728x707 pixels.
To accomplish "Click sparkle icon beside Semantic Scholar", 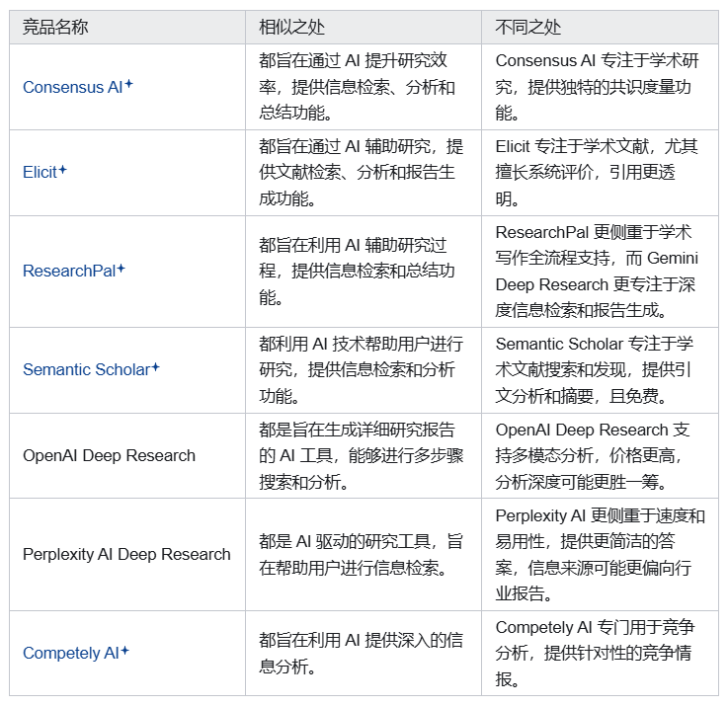I will tap(155, 367).
